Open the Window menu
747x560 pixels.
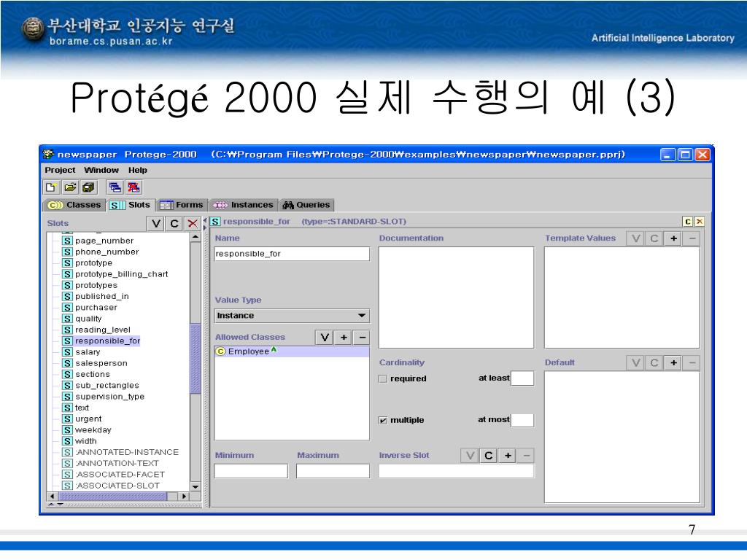tap(101, 170)
